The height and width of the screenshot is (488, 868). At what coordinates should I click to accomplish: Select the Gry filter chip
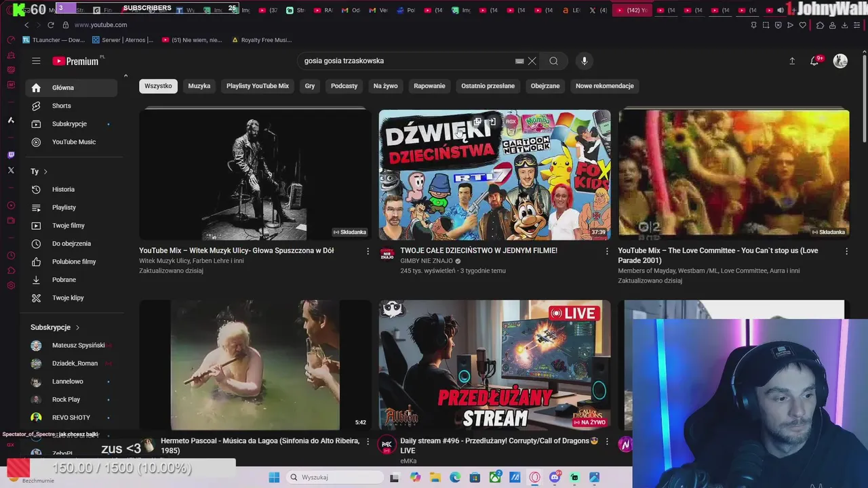(310, 86)
